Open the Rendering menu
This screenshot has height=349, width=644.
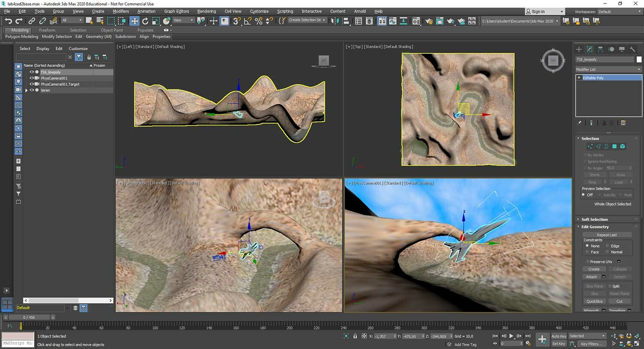[x=207, y=11]
